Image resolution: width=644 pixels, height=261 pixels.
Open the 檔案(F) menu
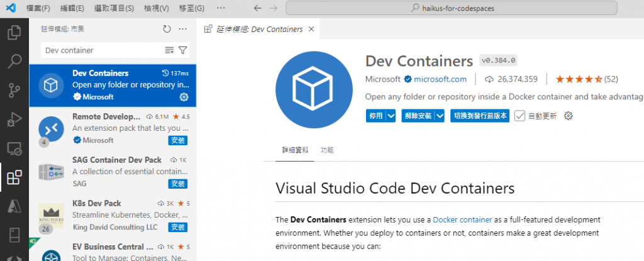tap(39, 8)
